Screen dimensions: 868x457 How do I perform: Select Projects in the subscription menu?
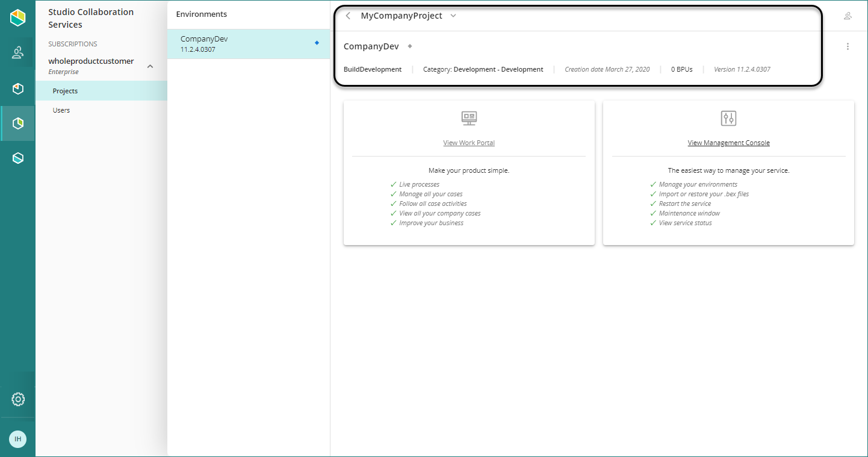click(x=101, y=91)
